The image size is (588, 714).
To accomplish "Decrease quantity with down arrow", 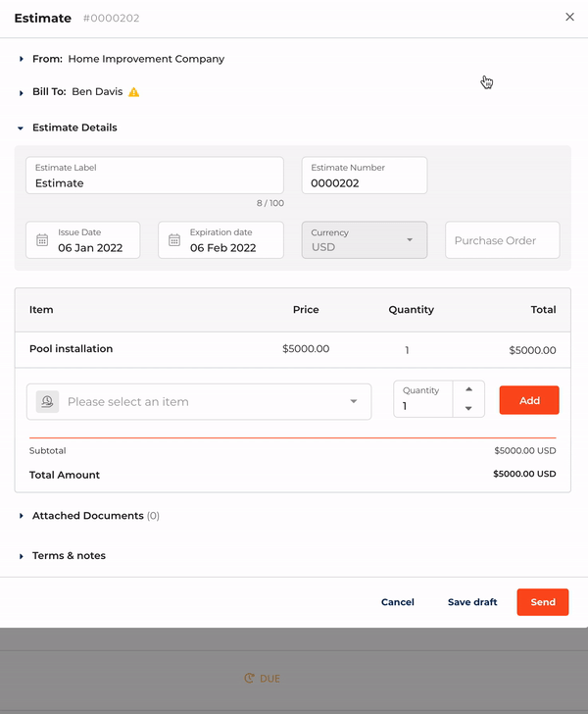I will coord(468,408).
